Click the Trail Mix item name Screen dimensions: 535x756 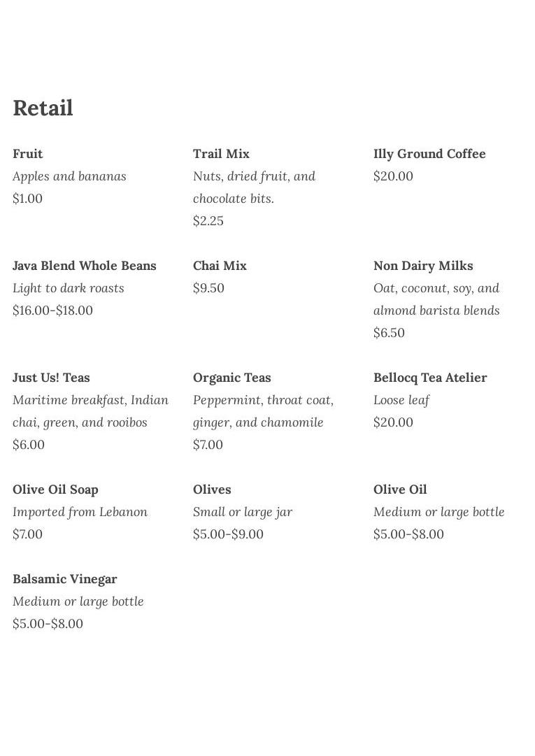point(221,154)
